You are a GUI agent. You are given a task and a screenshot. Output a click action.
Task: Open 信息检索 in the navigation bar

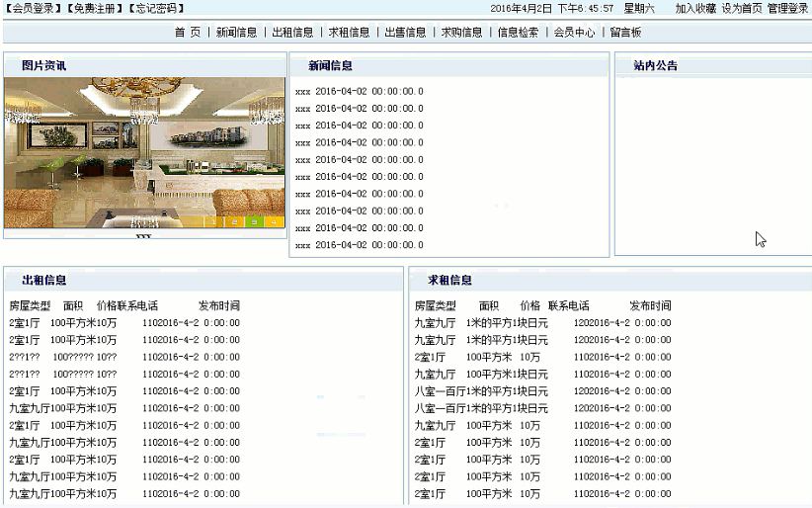(x=518, y=33)
